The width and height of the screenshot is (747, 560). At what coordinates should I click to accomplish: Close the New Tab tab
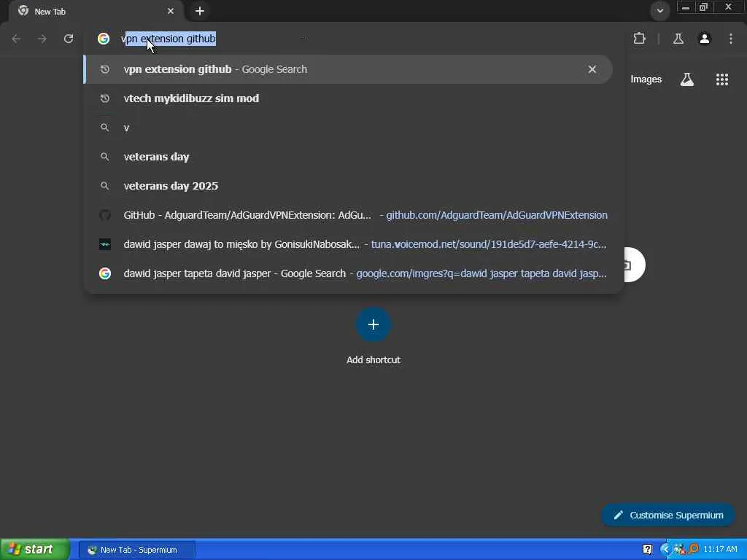click(171, 11)
